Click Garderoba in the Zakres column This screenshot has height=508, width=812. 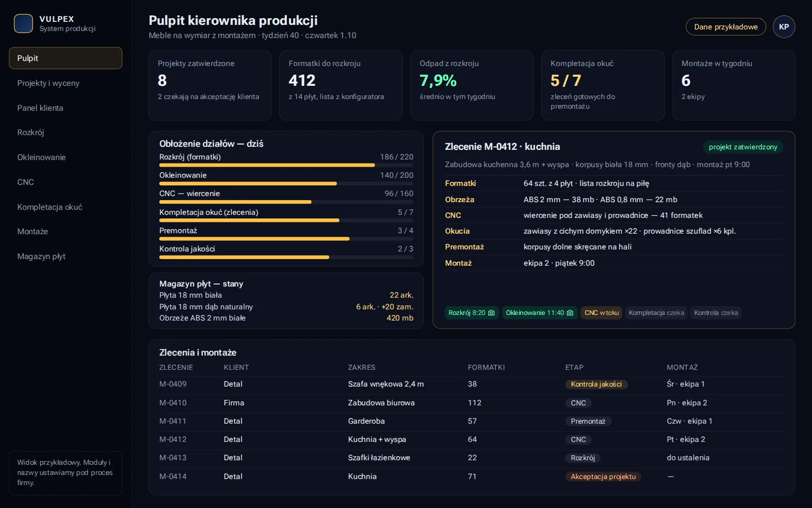[366, 421]
